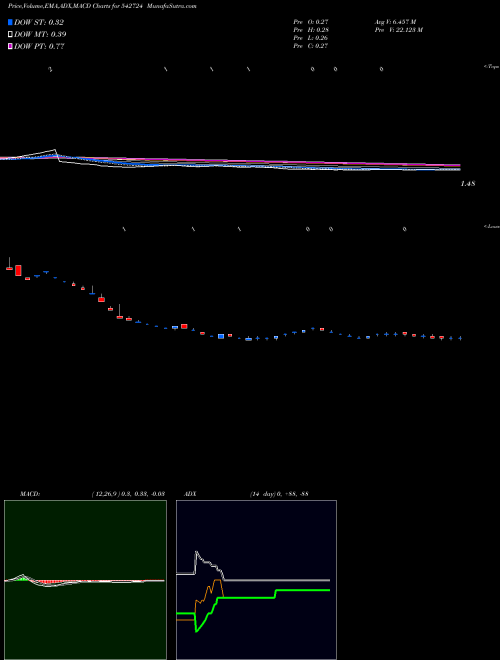Click the blue DOW ST legend swatch

coord(10,22)
